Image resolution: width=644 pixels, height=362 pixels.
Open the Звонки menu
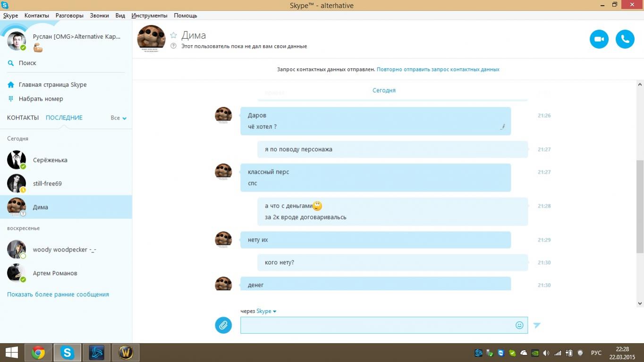(99, 16)
